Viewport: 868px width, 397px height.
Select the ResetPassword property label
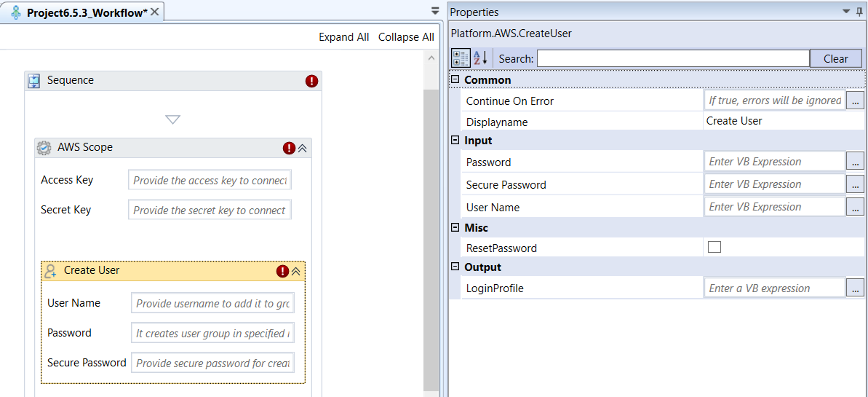click(x=501, y=248)
